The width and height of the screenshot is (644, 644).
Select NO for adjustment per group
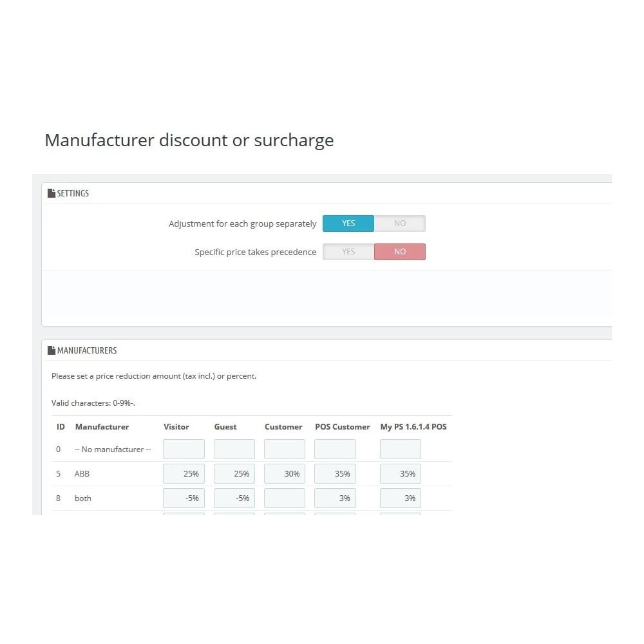coord(400,223)
